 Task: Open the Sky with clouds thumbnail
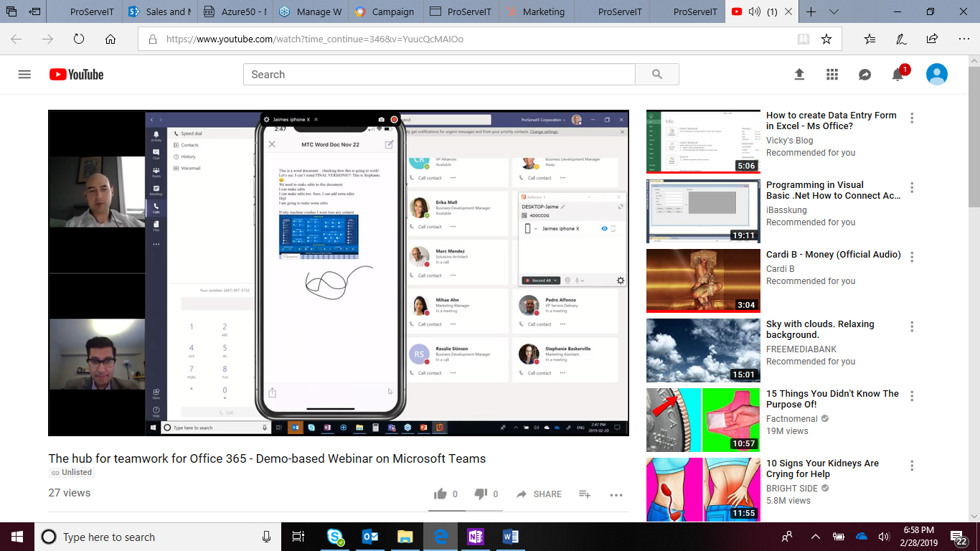tap(703, 350)
